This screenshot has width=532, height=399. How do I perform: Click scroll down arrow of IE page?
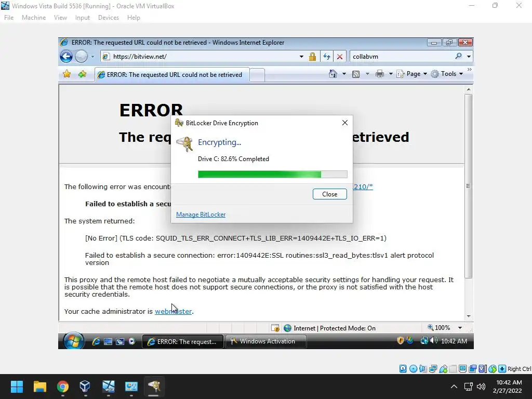pyautogui.click(x=469, y=316)
